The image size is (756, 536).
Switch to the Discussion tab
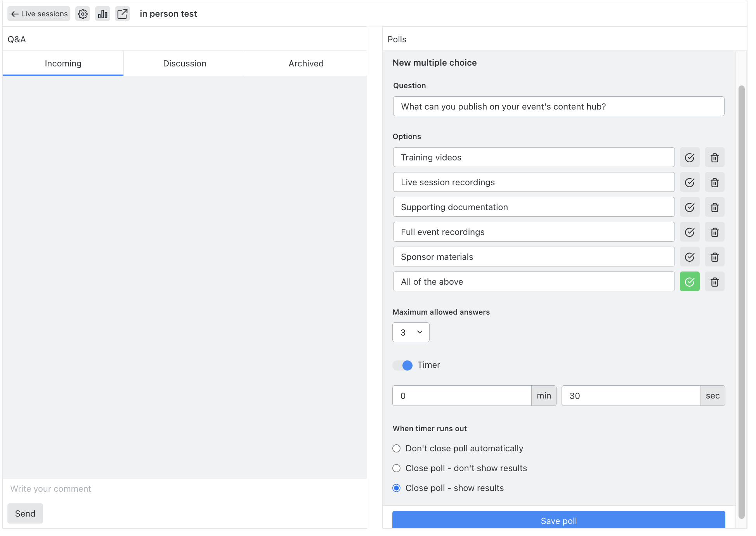coord(184,63)
